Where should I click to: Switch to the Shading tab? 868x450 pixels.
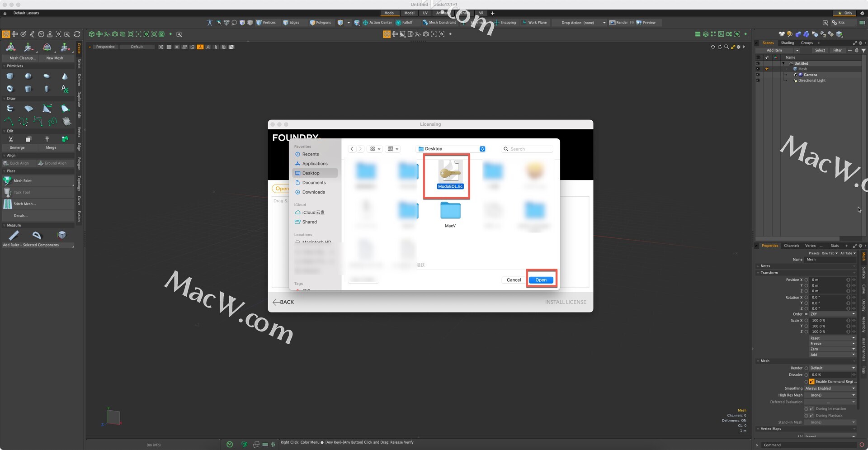coord(788,43)
